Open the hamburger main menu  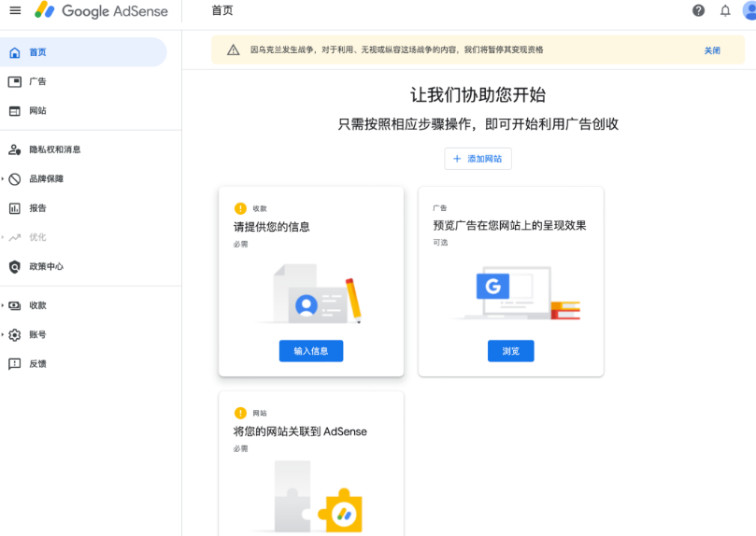coord(16,10)
